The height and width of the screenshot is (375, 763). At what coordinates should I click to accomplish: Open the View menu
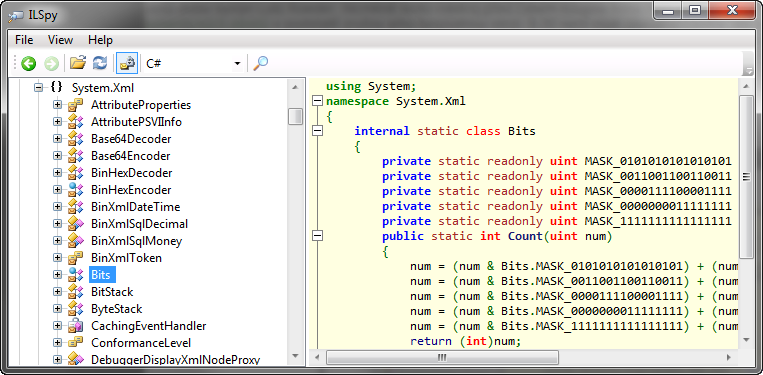[x=60, y=40]
